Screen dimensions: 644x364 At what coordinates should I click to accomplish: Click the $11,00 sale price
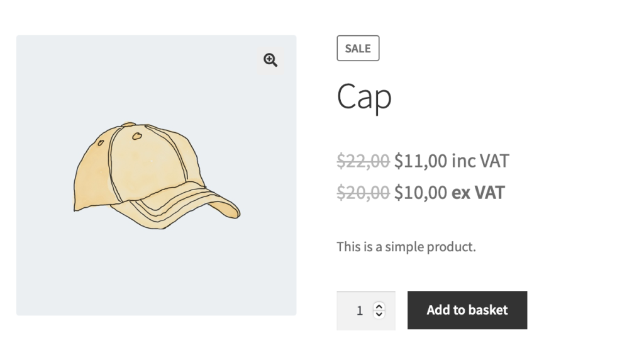(x=421, y=161)
